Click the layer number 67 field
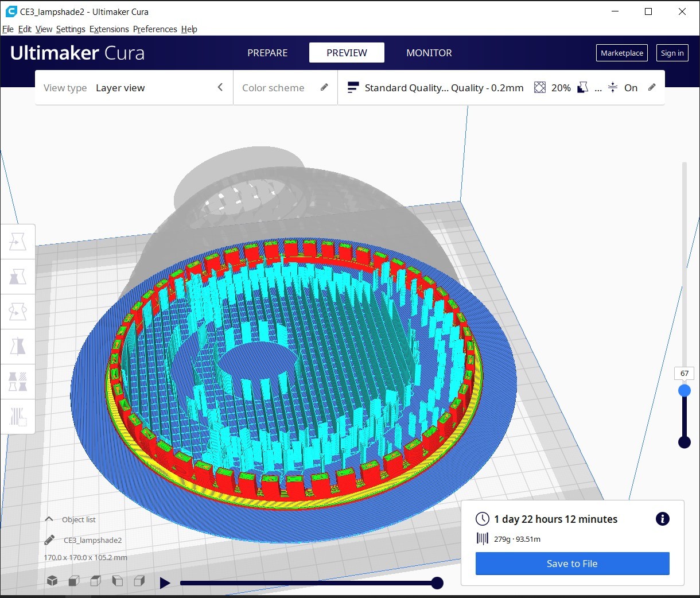The height and width of the screenshot is (598, 700). click(684, 373)
